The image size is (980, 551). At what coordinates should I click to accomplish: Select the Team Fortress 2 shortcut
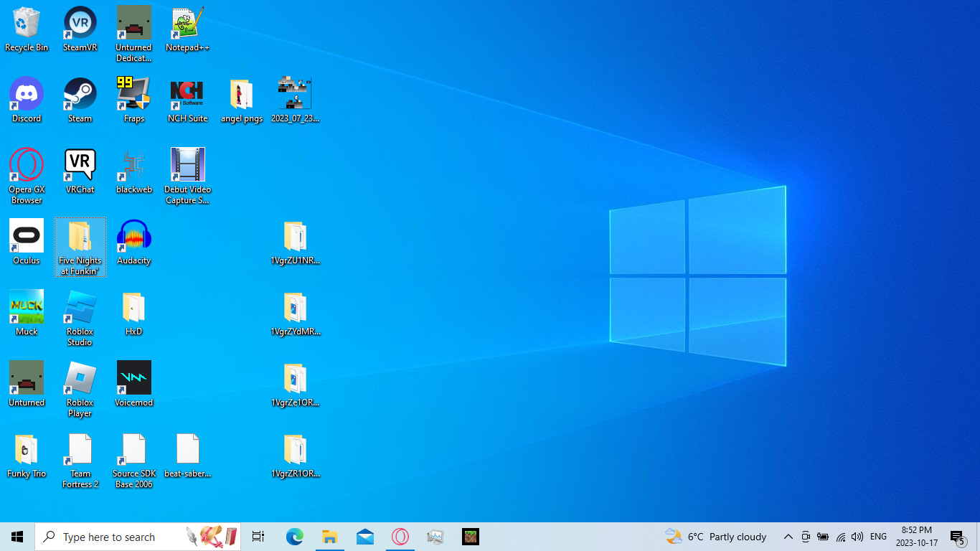[80, 461]
